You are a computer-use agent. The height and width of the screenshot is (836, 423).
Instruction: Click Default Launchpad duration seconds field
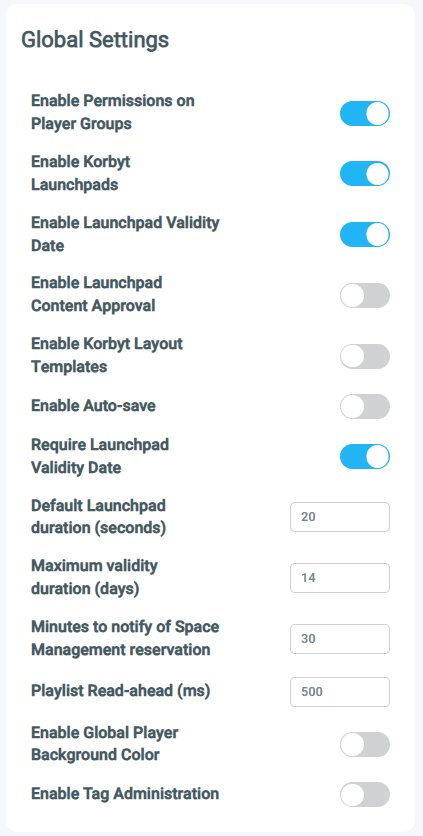tap(340, 517)
